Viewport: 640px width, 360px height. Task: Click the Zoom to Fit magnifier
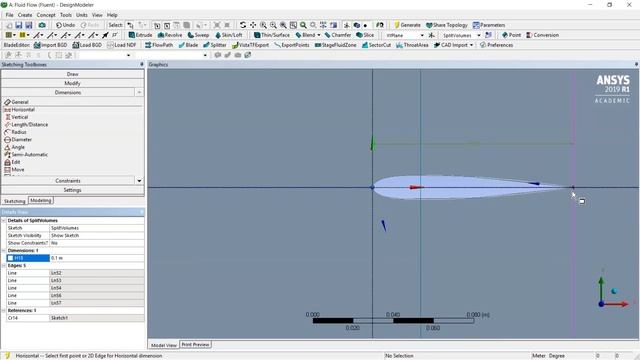[303, 25]
